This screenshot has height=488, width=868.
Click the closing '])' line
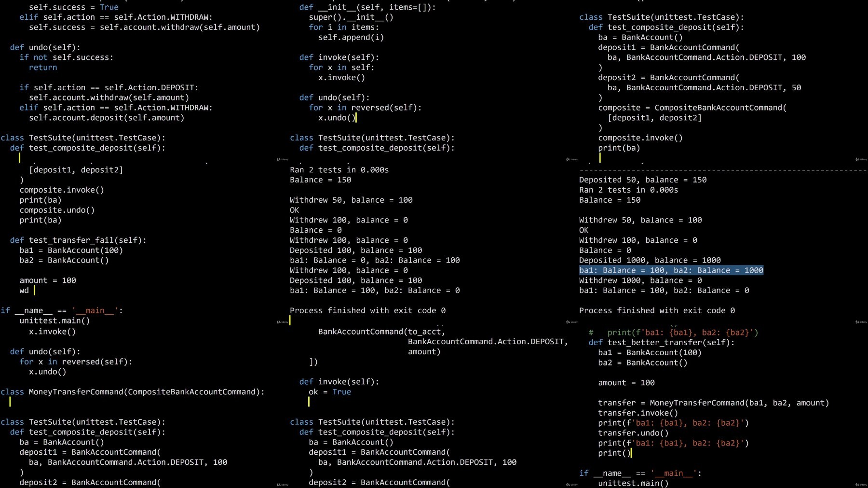tap(313, 362)
